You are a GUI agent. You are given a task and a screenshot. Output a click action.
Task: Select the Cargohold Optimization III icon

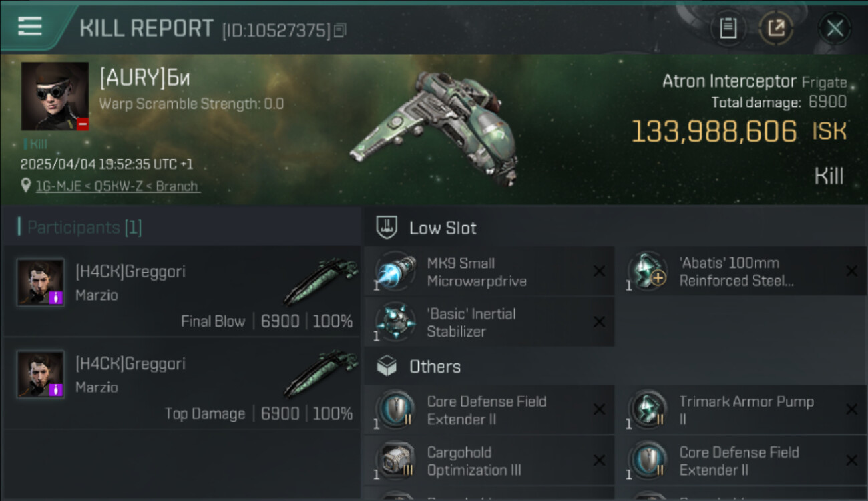pyautogui.click(x=395, y=461)
